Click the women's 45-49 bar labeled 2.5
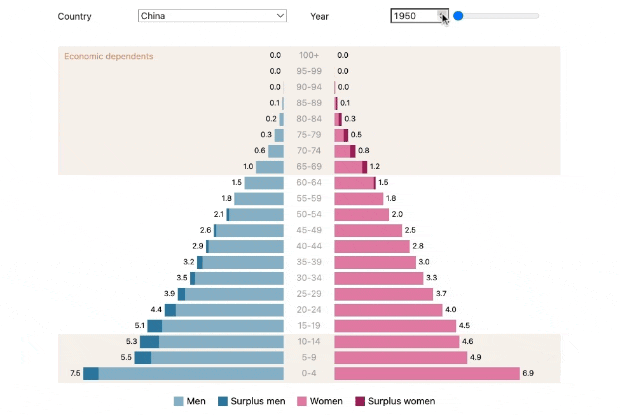 (x=368, y=230)
